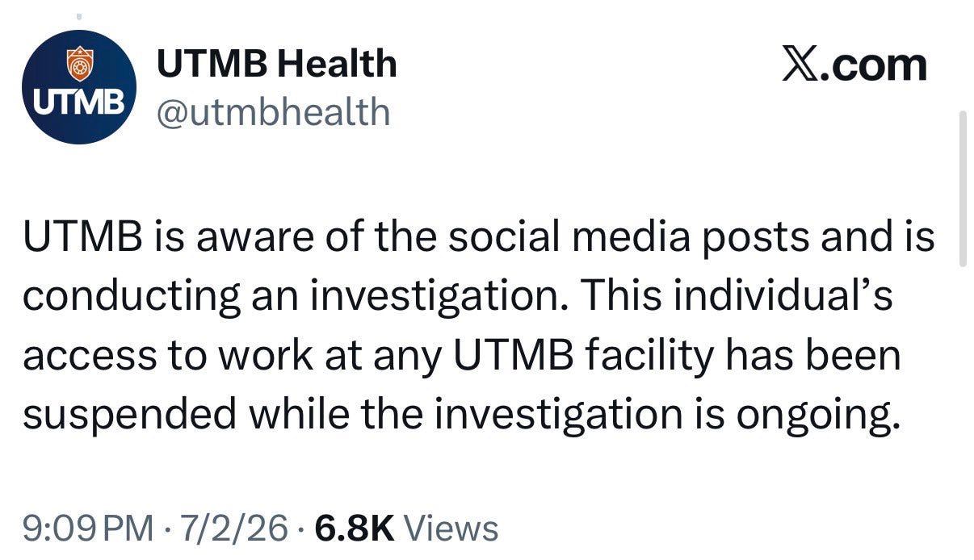Click the line starting 'access to work'

click(461, 356)
